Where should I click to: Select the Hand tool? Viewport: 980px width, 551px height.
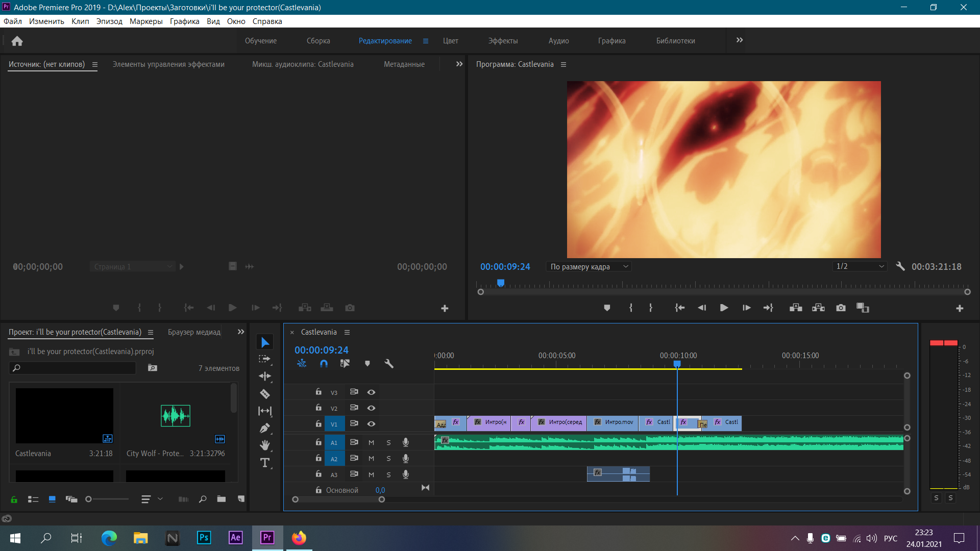pos(265,445)
